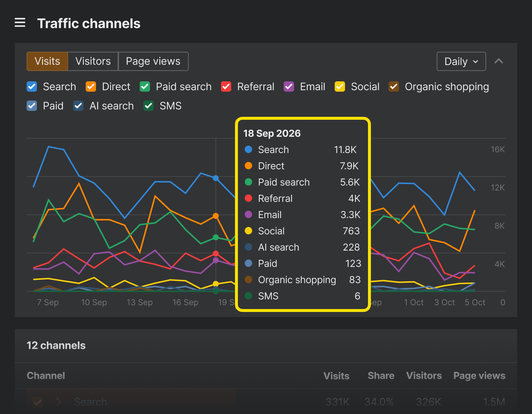Sort table by Page views column header
Image resolution: width=532 pixels, height=414 pixels.
tap(480, 376)
